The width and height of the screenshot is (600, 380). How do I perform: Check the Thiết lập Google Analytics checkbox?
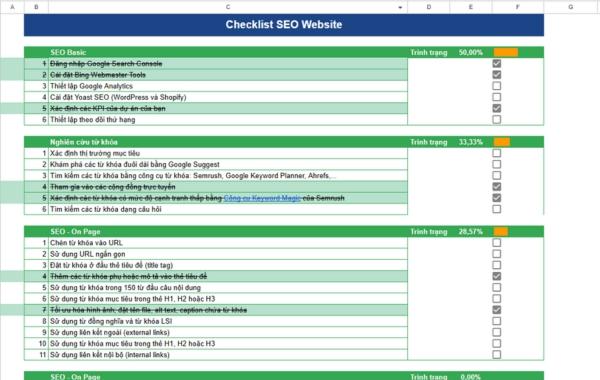tap(497, 86)
